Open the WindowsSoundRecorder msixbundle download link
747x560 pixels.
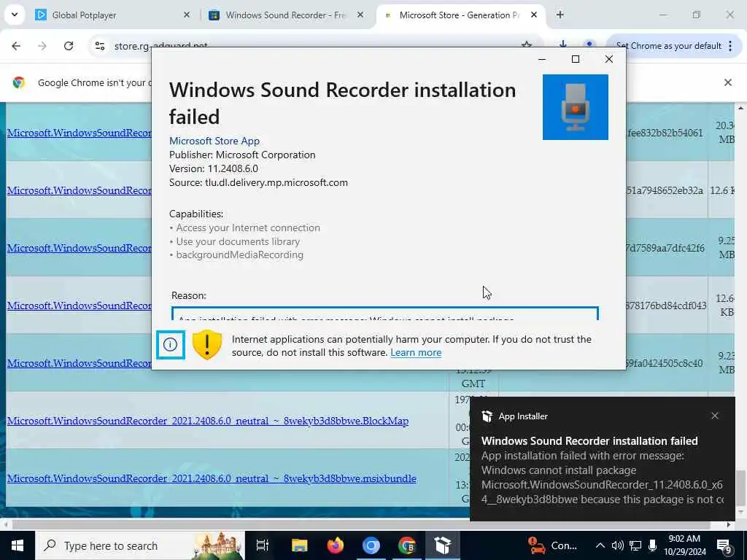(212, 478)
